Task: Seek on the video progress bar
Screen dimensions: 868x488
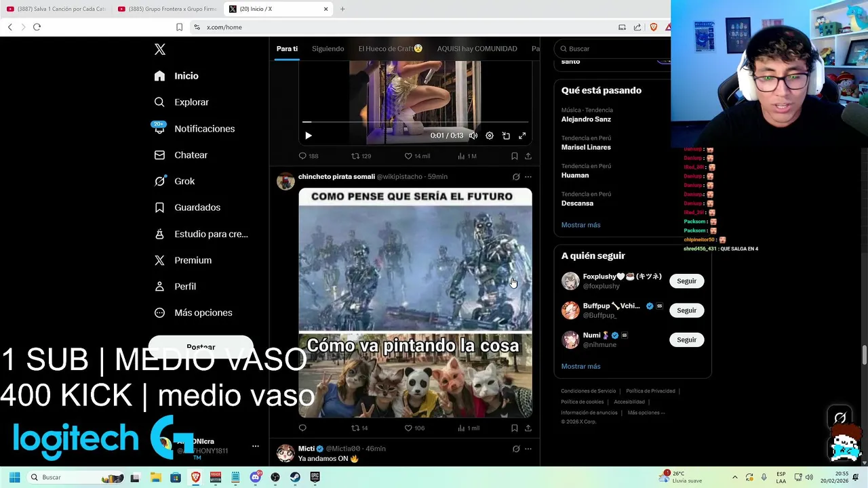Action: click(415, 122)
